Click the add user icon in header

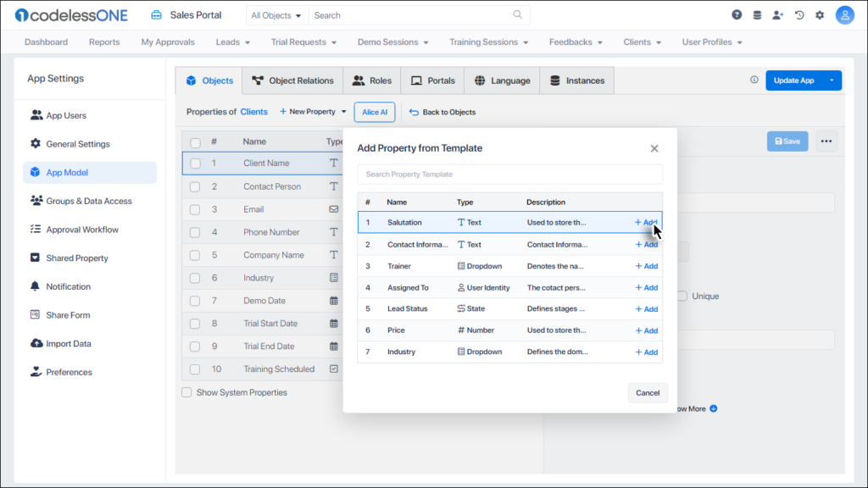point(778,15)
